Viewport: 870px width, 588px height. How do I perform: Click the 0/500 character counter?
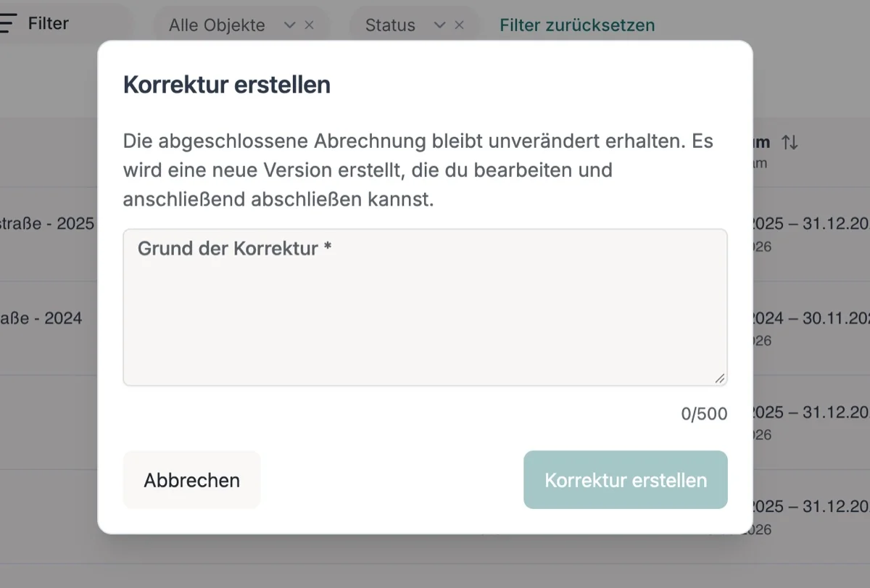click(704, 414)
